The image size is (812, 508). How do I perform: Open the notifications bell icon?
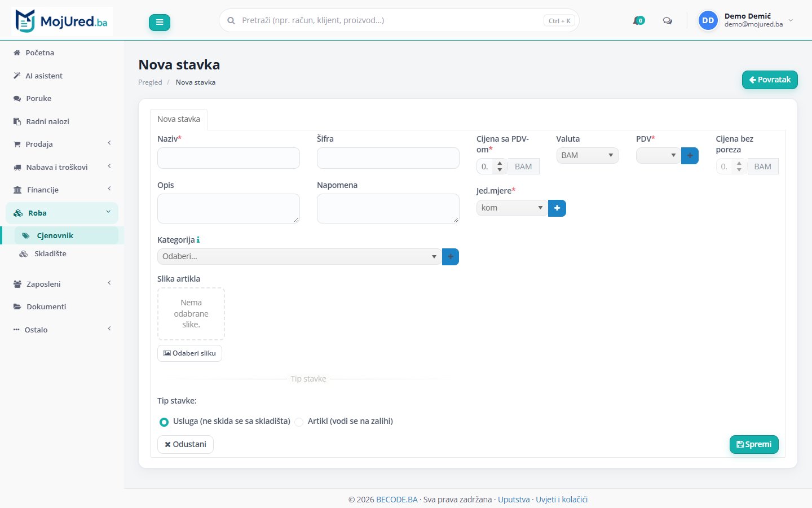pyautogui.click(x=638, y=21)
